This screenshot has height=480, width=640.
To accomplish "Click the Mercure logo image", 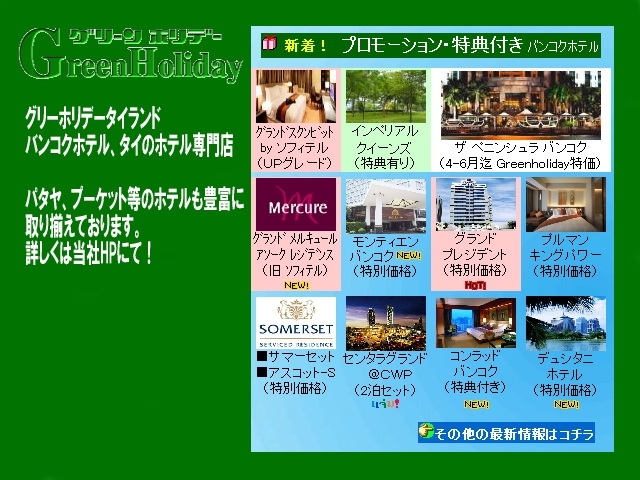I will pos(296,204).
